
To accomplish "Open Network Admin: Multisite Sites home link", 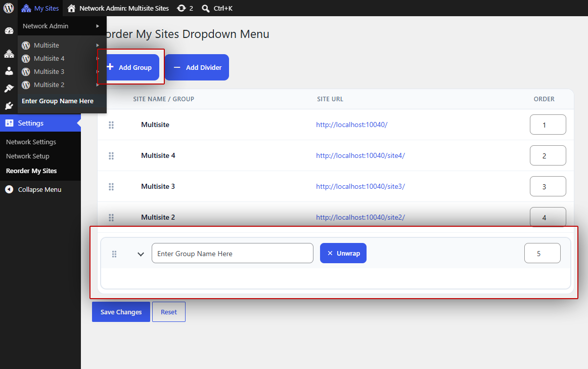I will (x=118, y=8).
